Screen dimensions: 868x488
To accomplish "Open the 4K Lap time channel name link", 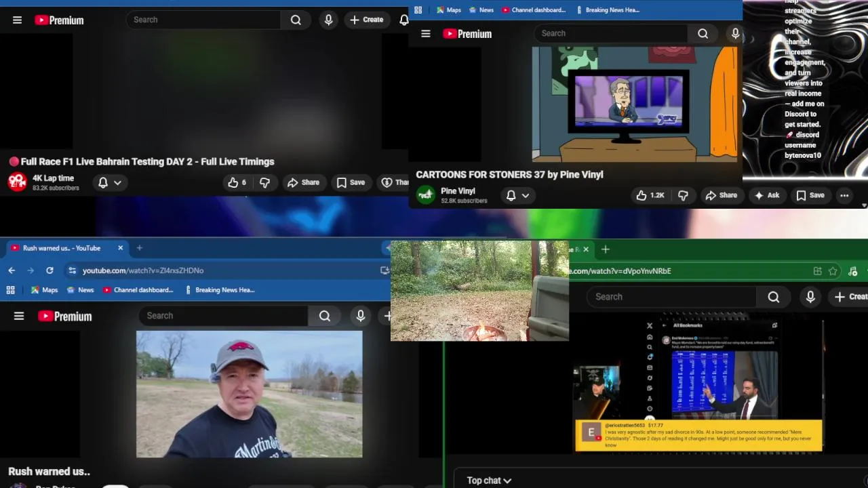I will 53,178.
